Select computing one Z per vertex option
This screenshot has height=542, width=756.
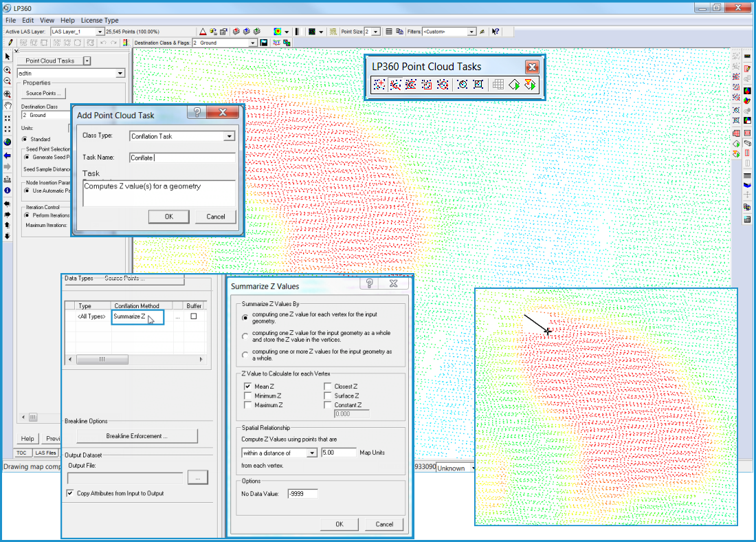pos(245,318)
